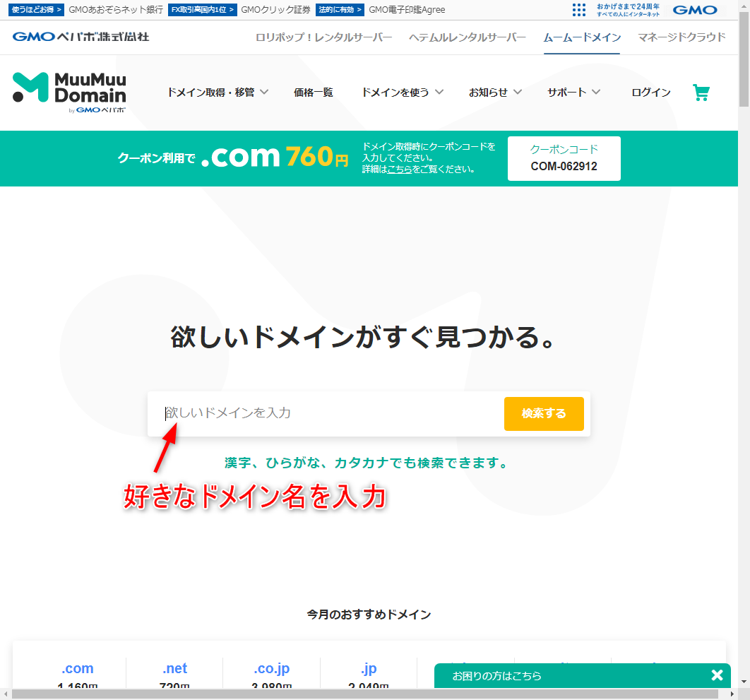
Task: Select the .com recommended domain
Action: [77, 668]
